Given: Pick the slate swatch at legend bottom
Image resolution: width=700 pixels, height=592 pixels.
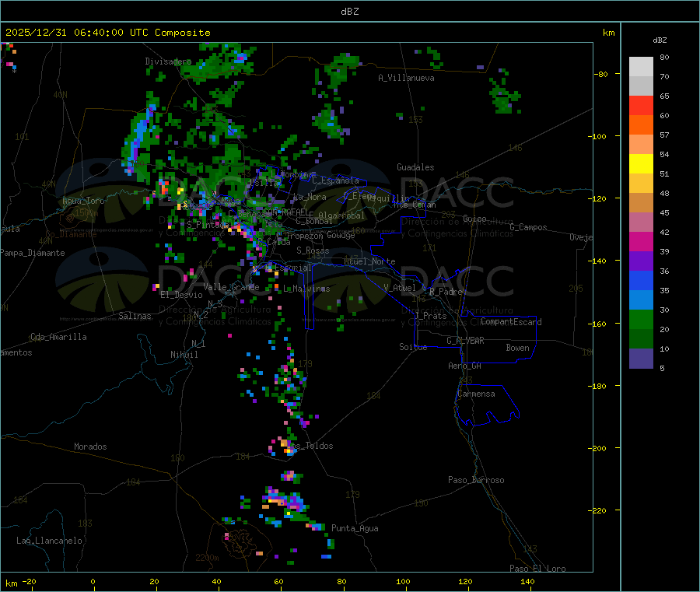Looking at the screenshot, I should 641,359.
